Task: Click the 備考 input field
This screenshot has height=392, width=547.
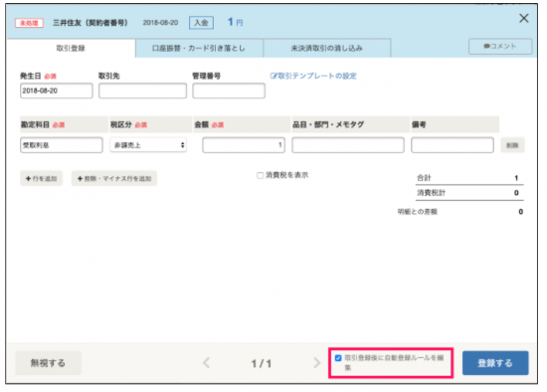Action: click(453, 145)
